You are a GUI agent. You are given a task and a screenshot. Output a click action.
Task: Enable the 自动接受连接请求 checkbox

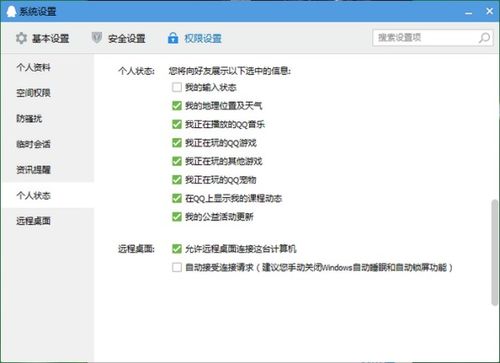177,267
